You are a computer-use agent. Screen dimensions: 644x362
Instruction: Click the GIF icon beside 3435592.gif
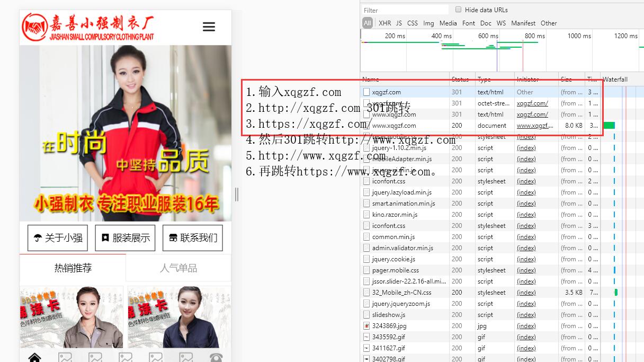point(365,337)
